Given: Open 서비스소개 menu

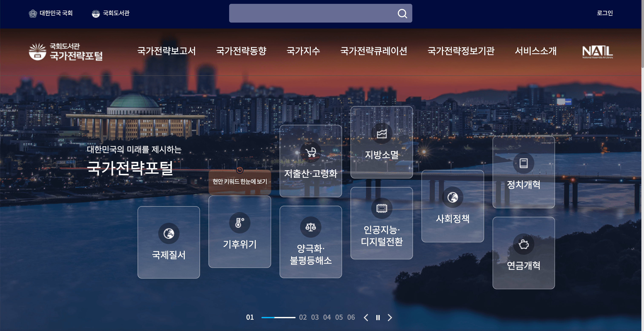Looking at the screenshot, I should [x=536, y=51].
